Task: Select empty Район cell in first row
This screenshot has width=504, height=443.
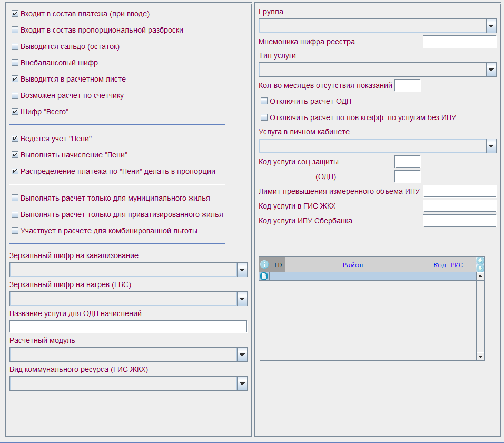Action: pos(353,277)
